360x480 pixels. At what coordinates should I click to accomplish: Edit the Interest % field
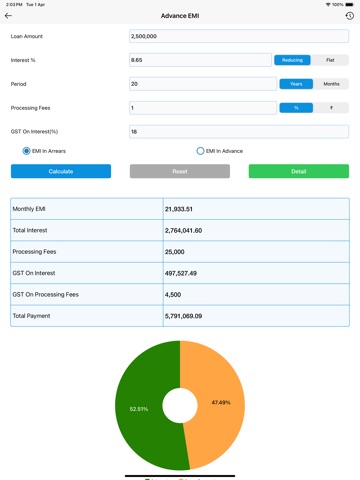(x=200, y=60)
